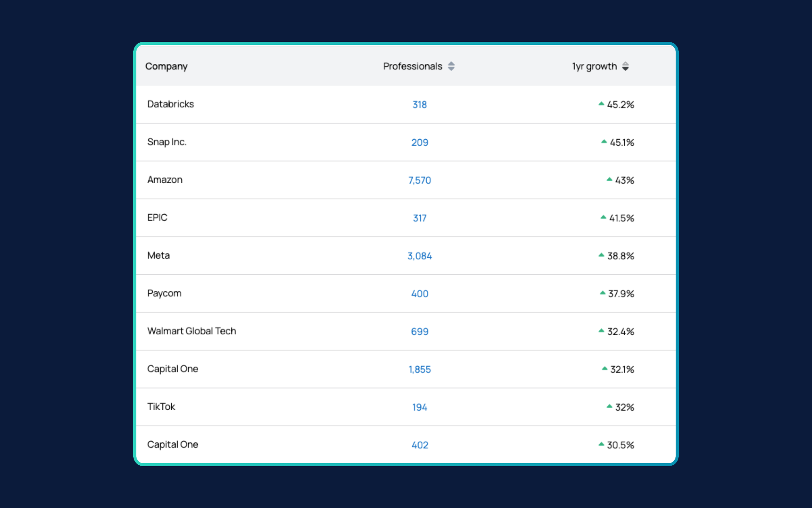Open Capital One professionals count 1,855

pyautogui.click(x=420, y=370)
